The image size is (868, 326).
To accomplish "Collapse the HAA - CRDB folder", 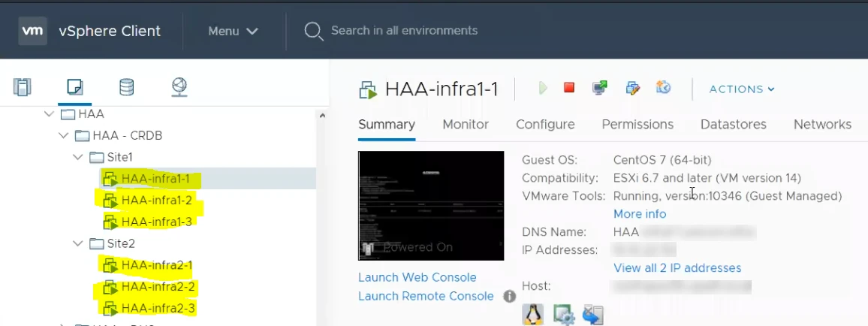I will pos(63,136).
